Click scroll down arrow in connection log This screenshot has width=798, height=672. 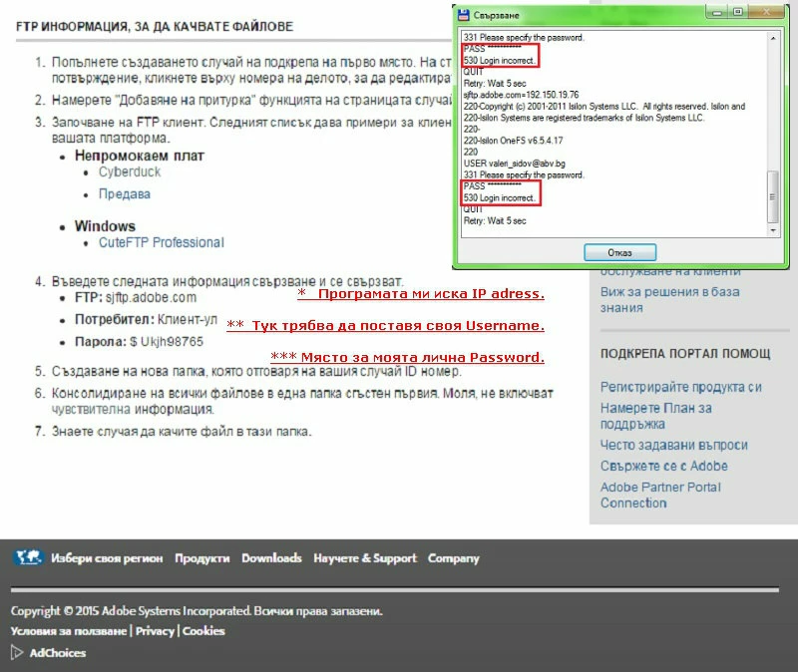pyautogui.click(x=772, y=230)
